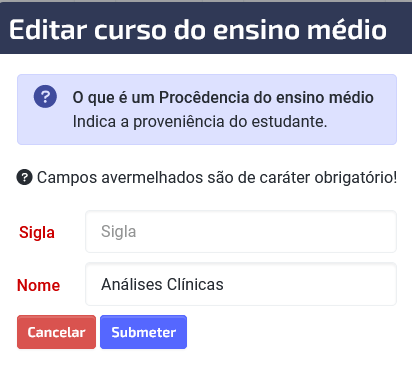Click the word 'estudante.' in info description
Screen dimensions: 412x365
(289, 121)
